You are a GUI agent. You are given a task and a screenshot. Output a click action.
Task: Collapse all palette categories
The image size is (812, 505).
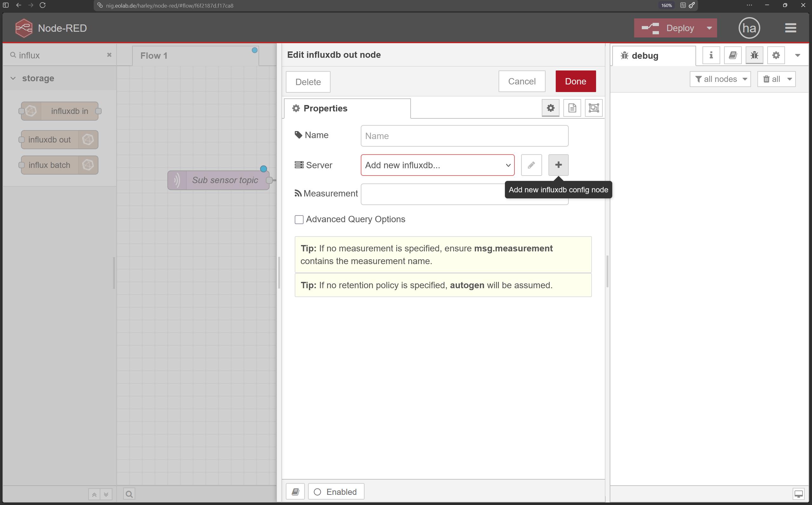click(x=94, y=494)
